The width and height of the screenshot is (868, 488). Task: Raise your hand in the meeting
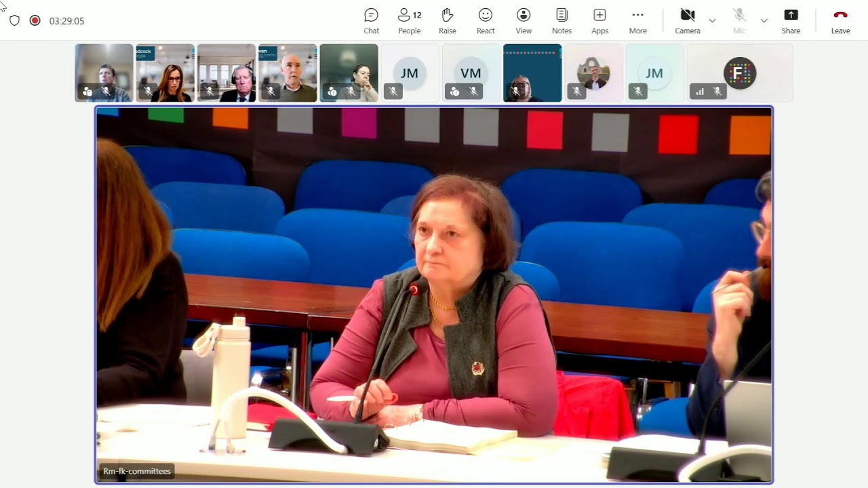448,21
